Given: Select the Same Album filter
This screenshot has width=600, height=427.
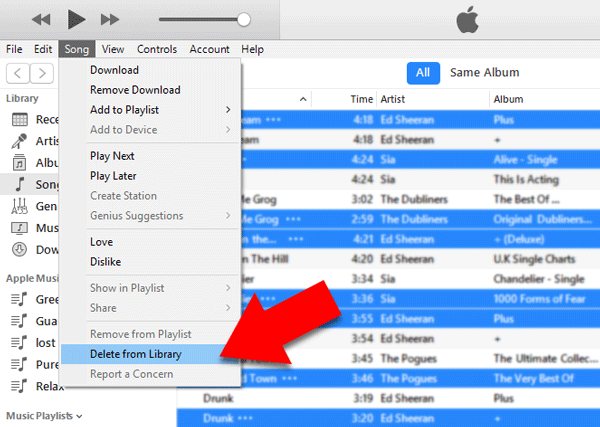Looking at the screenshot, I should 484,73.
